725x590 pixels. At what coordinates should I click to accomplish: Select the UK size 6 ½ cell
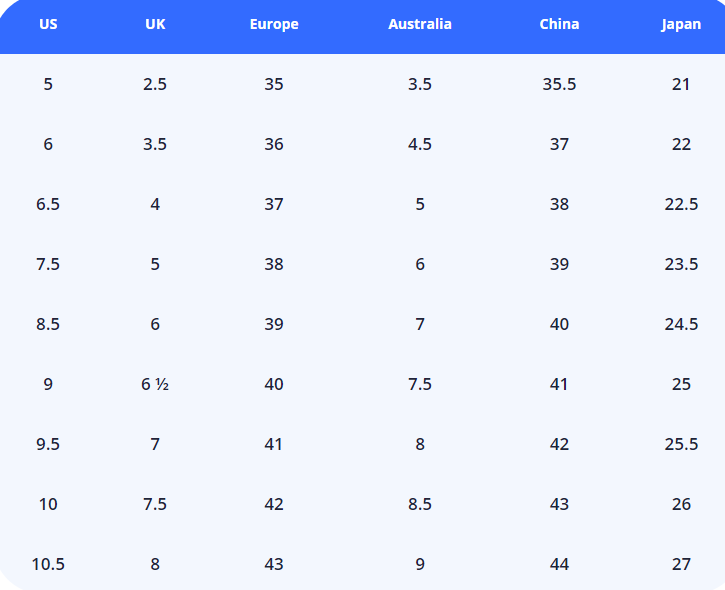tap(155, 384)
